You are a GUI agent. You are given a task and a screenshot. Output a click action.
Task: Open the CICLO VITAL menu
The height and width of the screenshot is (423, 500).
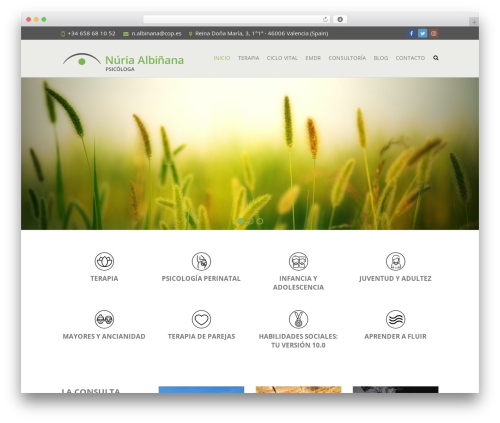(282, 58)
